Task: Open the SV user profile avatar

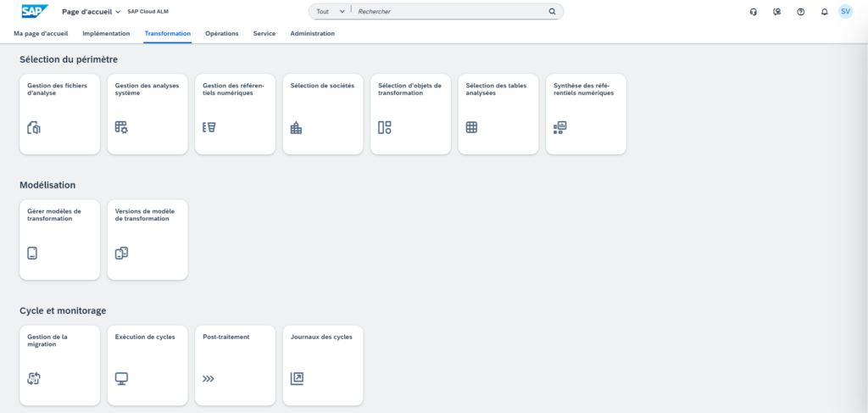Action: [x=845, y=12]
